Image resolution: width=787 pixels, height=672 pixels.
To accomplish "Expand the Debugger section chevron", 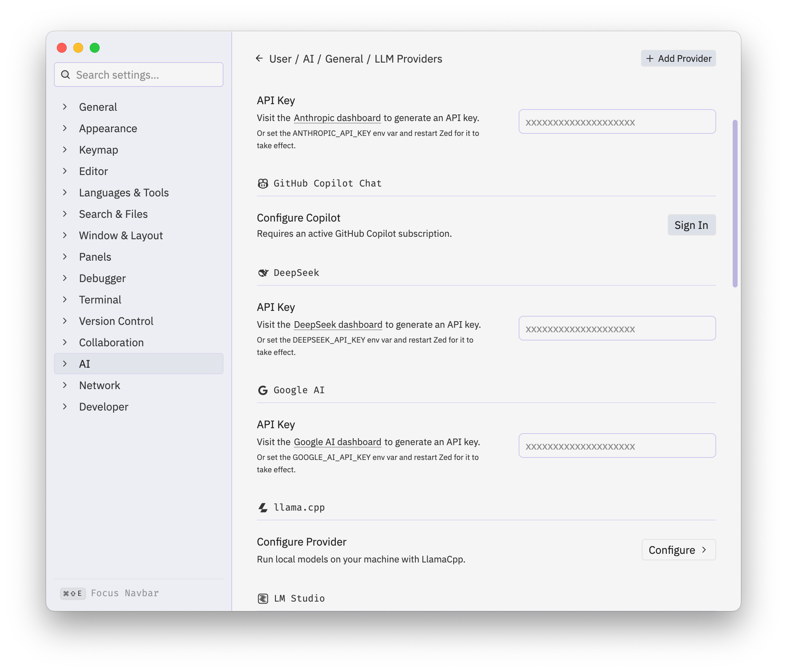I will pos(65,278).
